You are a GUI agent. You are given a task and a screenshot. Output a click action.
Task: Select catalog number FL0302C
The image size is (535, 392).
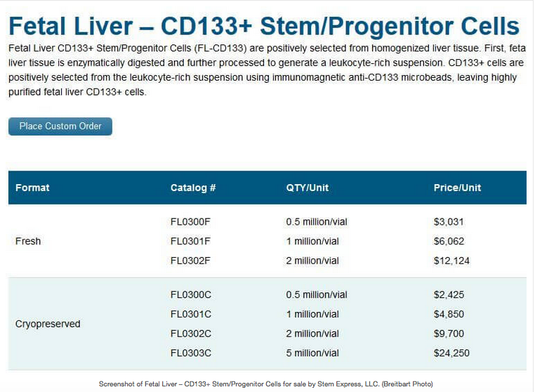(x=191, y=334)
